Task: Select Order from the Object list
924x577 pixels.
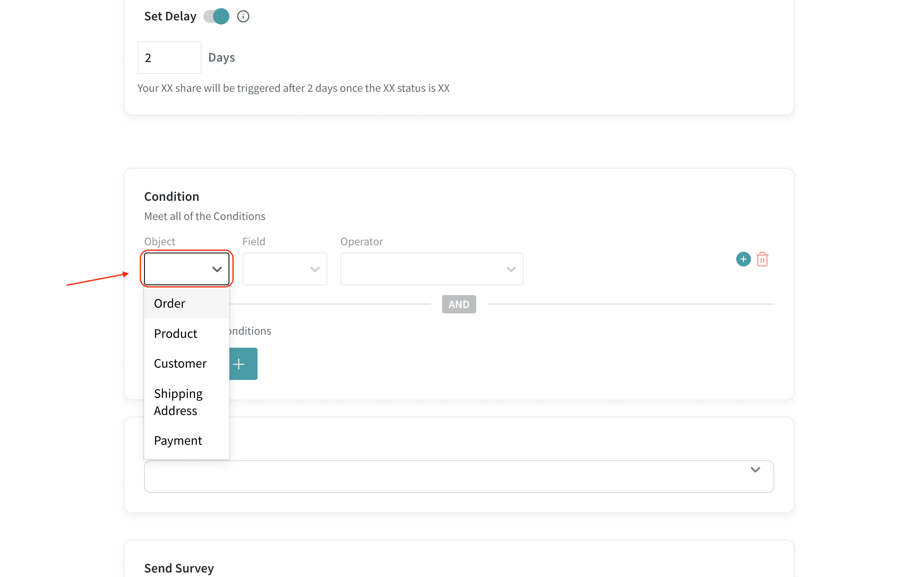Action: point(170,304)
